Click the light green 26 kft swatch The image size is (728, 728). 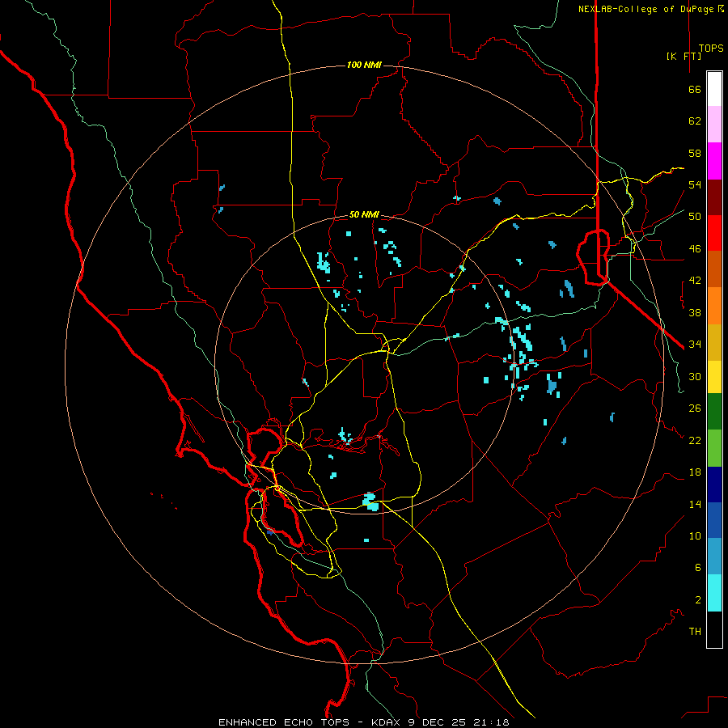[x=714, y=448]
